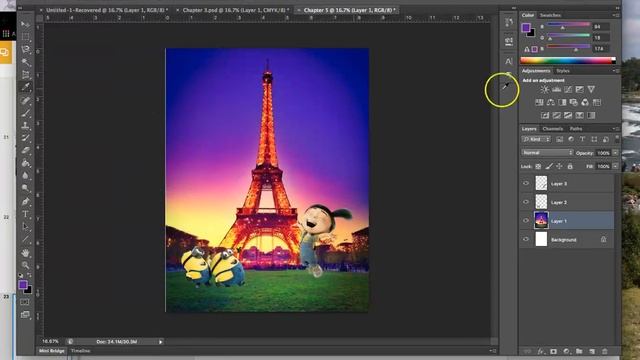The height and width of the screenshot is (360, 640).
Task: Open the Mini Bridge tab
Action: (x=52, y=351)
